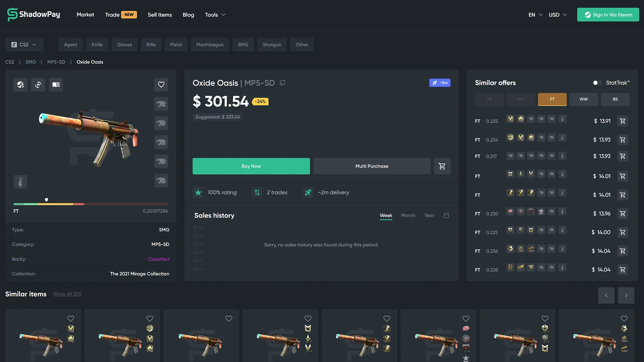Switch sales history to Month
The height and width of the screenshot is (362, 644).
[408, 216]
